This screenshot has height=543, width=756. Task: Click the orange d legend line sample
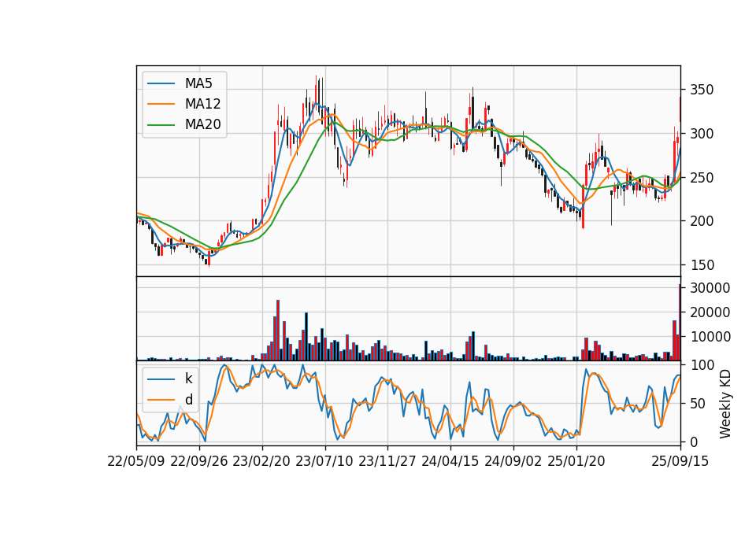pyautogui.click(x=161, y=400)
